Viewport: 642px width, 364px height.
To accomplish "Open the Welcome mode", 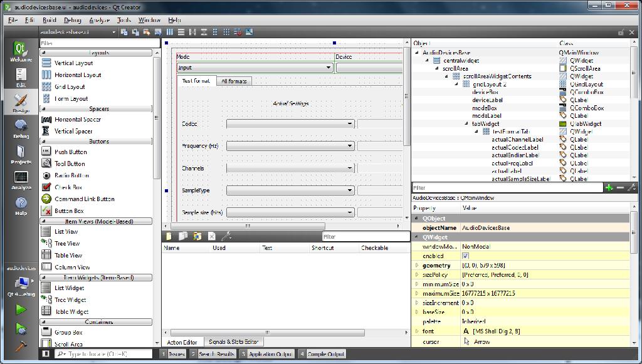I will tap(21, 51).
